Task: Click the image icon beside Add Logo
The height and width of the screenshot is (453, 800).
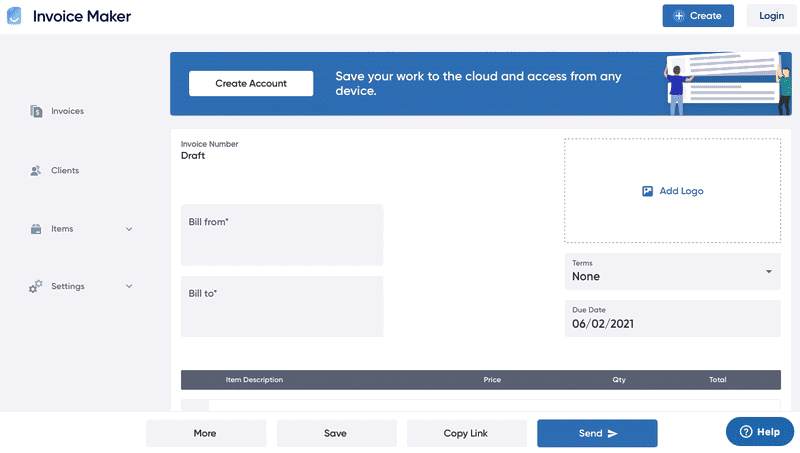Action: [647, 191]
